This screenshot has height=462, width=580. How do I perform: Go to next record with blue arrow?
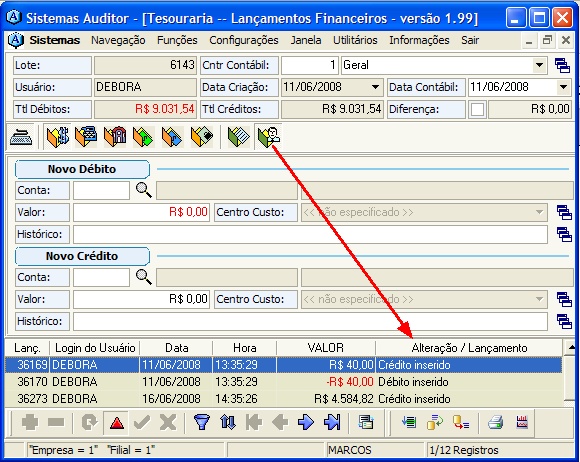306,422
